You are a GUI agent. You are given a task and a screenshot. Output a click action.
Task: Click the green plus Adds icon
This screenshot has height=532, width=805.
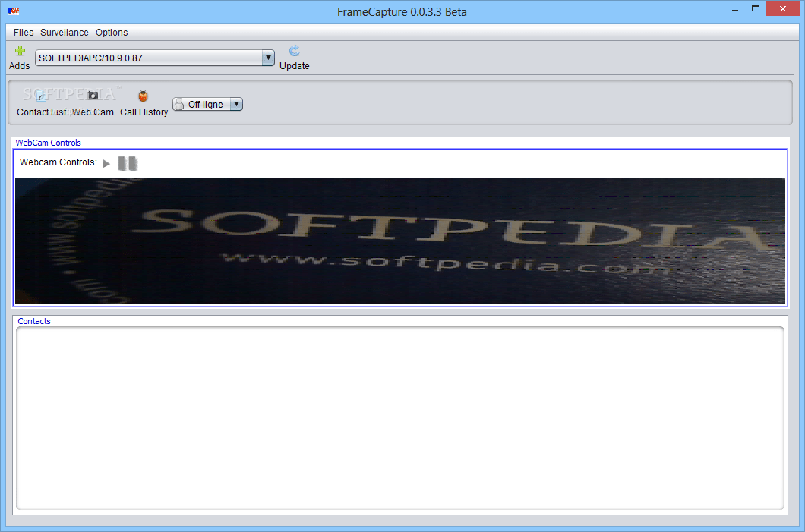click(x=20, y=51)
